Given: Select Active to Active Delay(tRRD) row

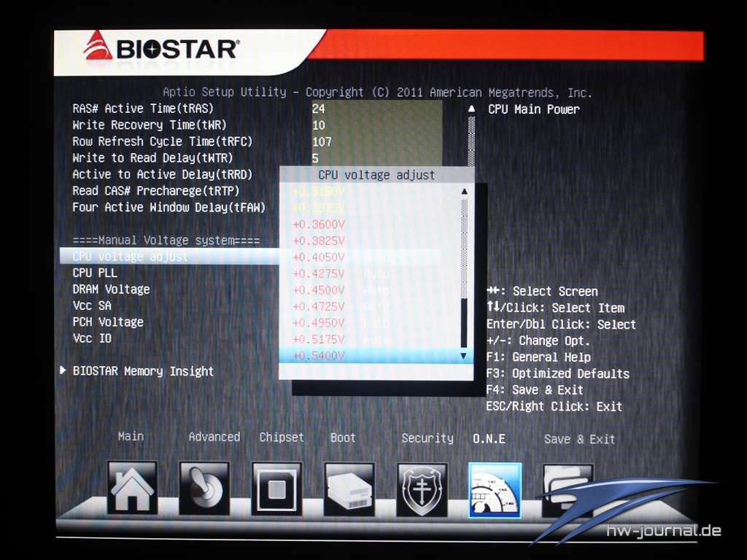Looking at the screenshot, I should tap(163, 174).
